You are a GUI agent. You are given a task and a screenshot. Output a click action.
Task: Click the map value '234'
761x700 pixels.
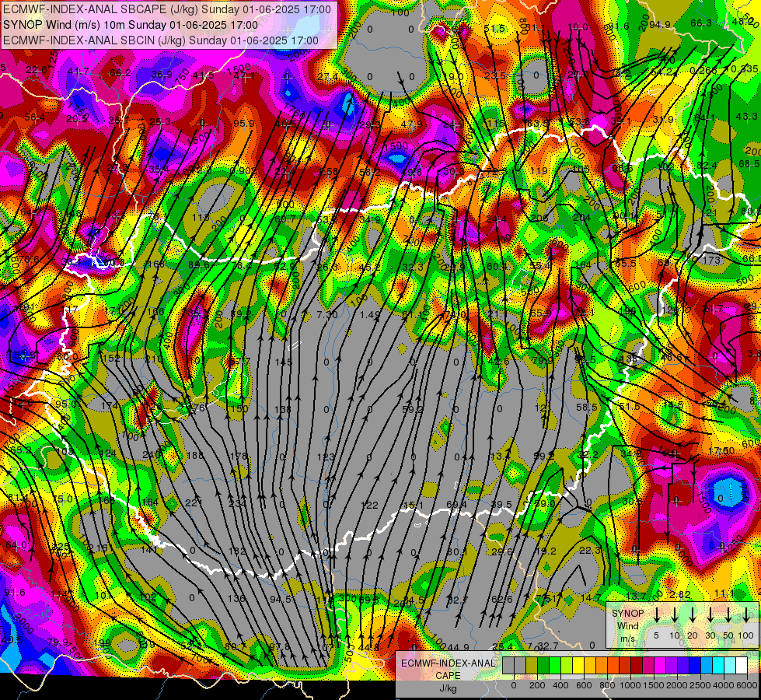[237, 504]
